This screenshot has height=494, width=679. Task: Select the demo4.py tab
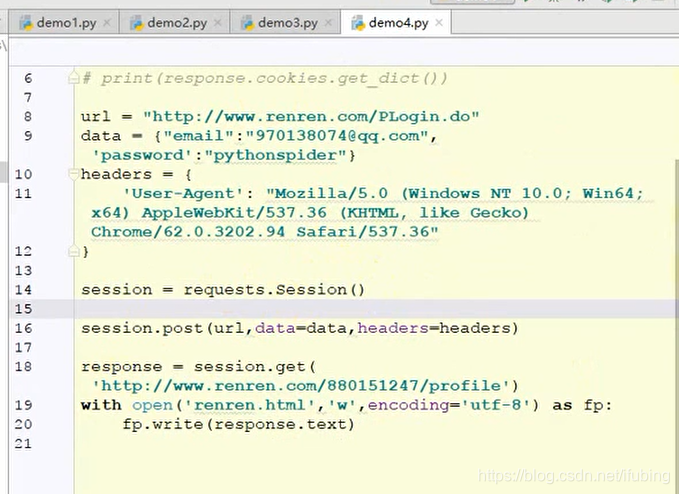pyautogui.click(x=396, y=23)
